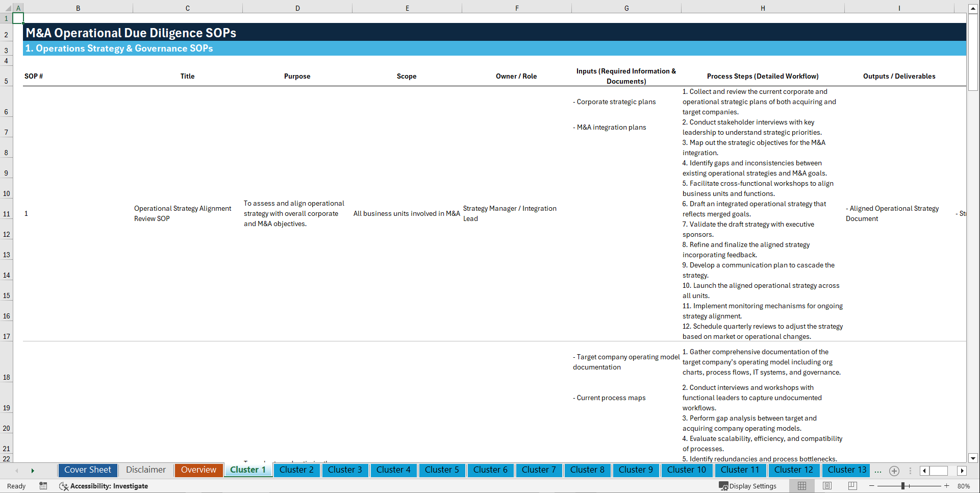Viewport: 980px width, 493px height.
Task: Select column F header
Action: pos(517,8)
